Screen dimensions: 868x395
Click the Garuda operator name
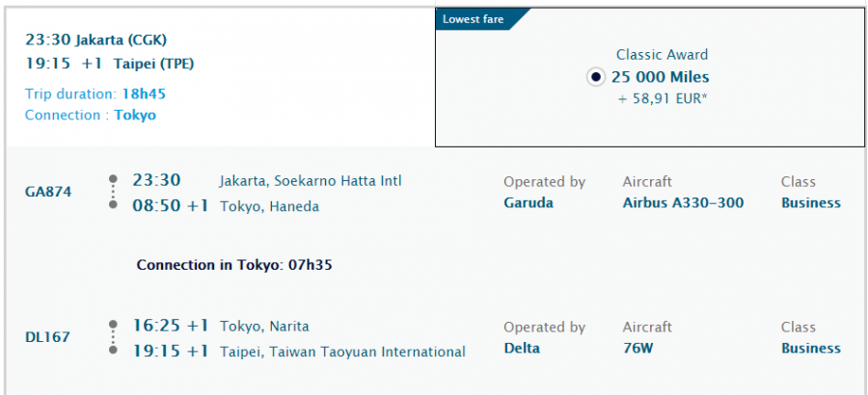click(x=529, y=203)
